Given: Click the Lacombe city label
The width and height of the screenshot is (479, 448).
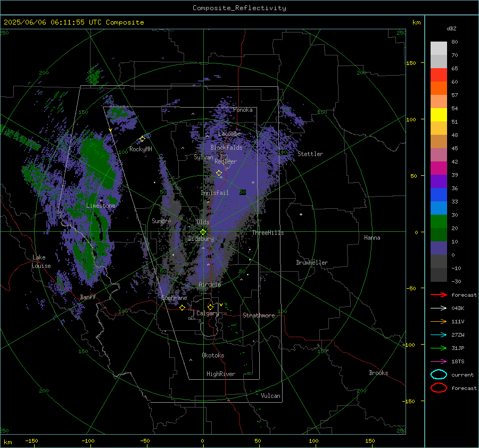Looking at the screenshot, I should click(229, 134).
